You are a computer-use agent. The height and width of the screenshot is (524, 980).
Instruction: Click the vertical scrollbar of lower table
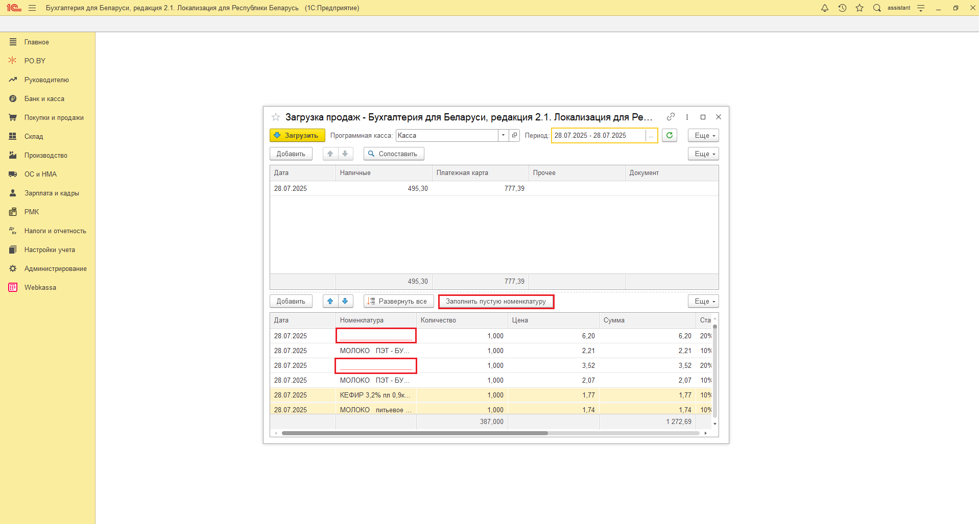click(x=715, y=370)
